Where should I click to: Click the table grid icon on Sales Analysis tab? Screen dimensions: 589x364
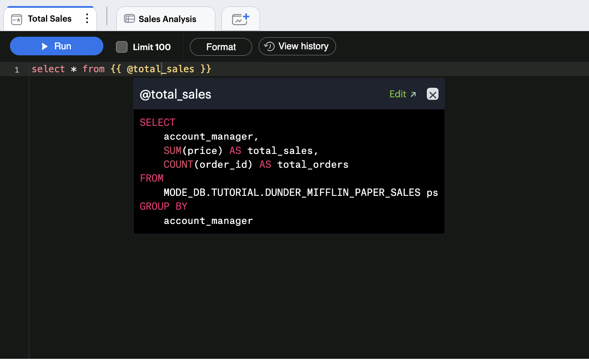(x=129, y=19)
